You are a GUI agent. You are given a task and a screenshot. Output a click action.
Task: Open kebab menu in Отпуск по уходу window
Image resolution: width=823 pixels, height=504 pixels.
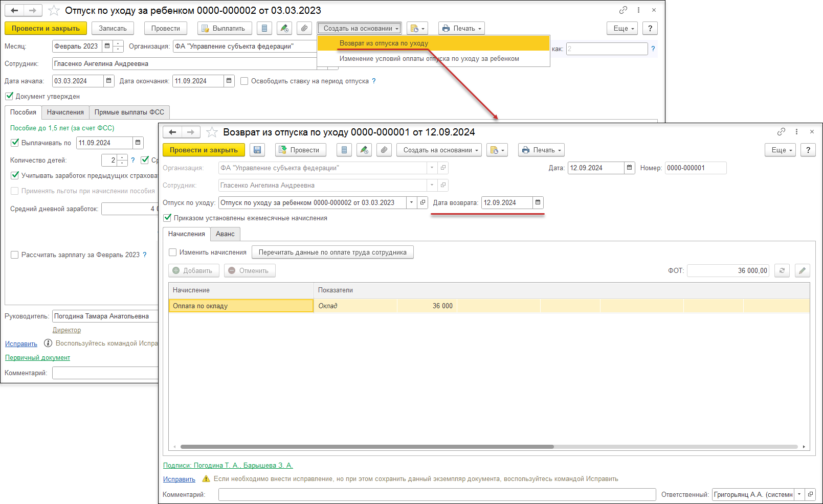tap(638, 10)
